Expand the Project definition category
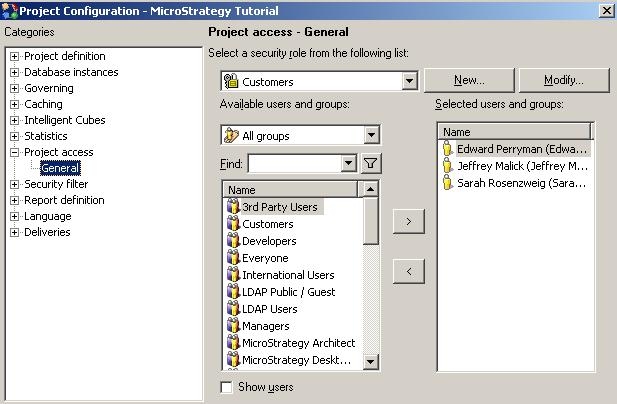 point(14,56)
